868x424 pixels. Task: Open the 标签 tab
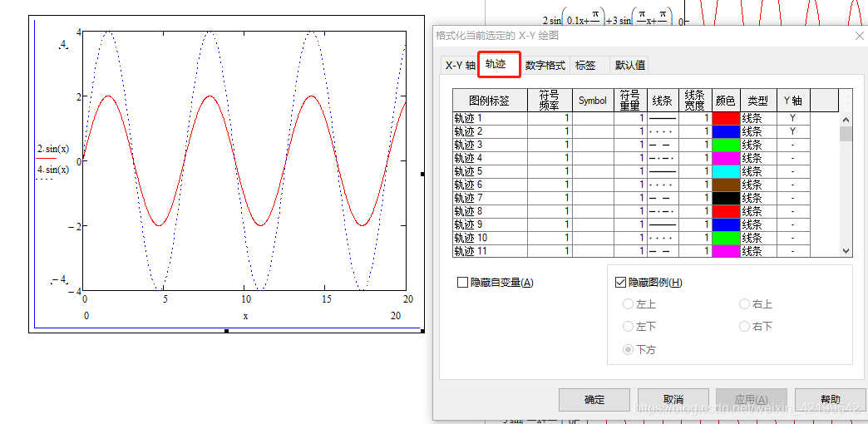[585, 66]
